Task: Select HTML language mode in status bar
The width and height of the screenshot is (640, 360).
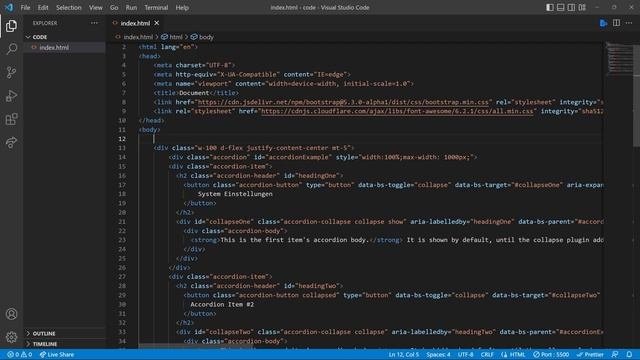Action: (513, 355)
